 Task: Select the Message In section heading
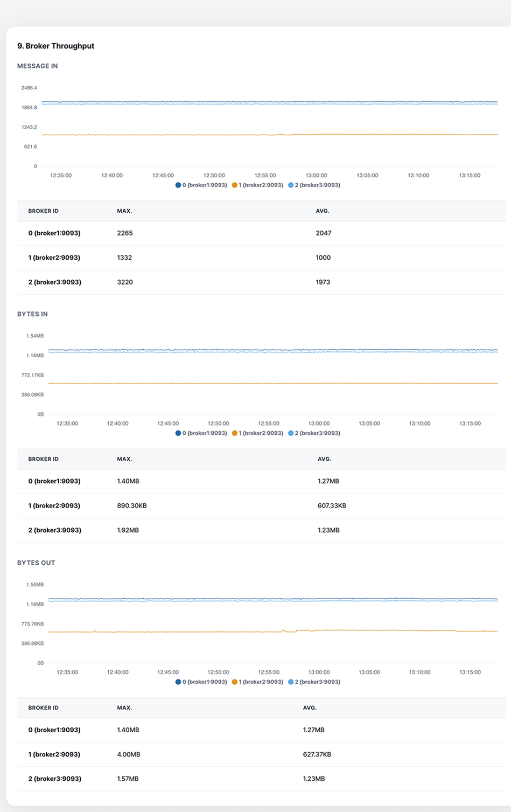[x=37, y=66]
